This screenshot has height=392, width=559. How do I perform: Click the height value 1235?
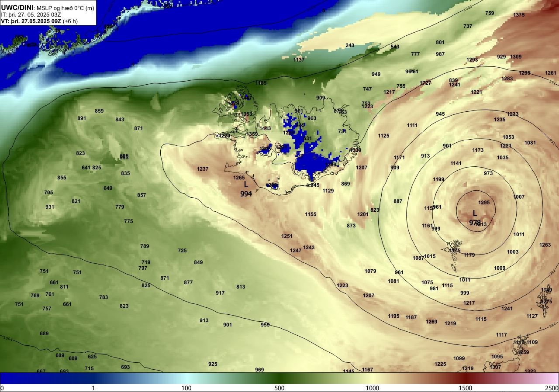click(500, 120)
